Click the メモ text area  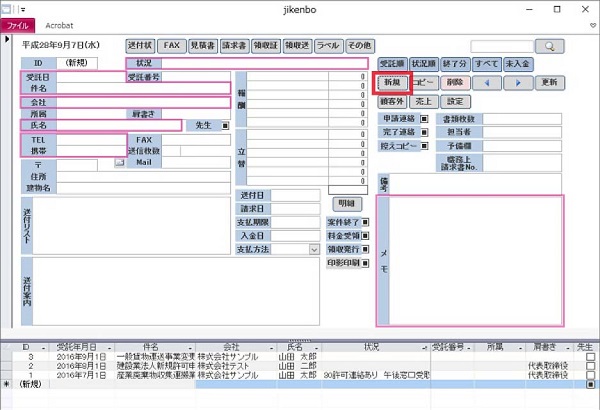point(476,261)
